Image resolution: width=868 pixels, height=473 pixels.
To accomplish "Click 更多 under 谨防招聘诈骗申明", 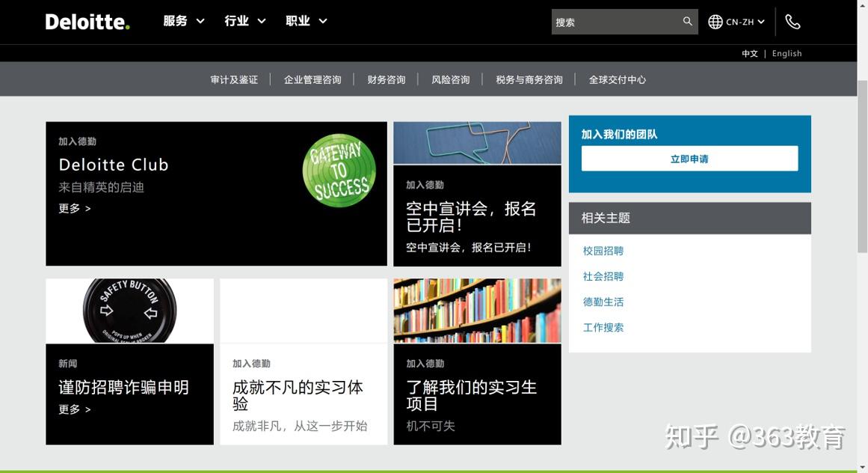I will (75, 409).
